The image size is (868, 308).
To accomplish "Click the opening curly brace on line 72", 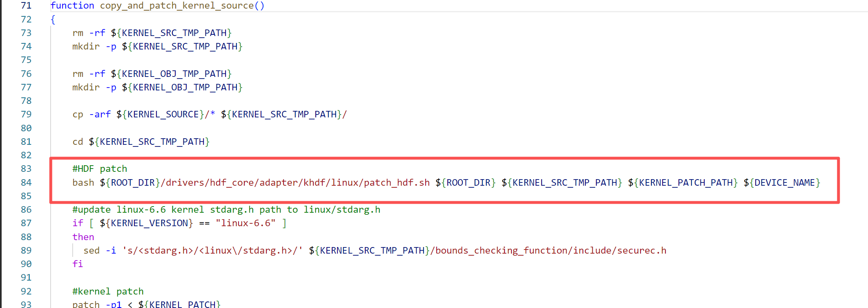I will pos(53,19).
